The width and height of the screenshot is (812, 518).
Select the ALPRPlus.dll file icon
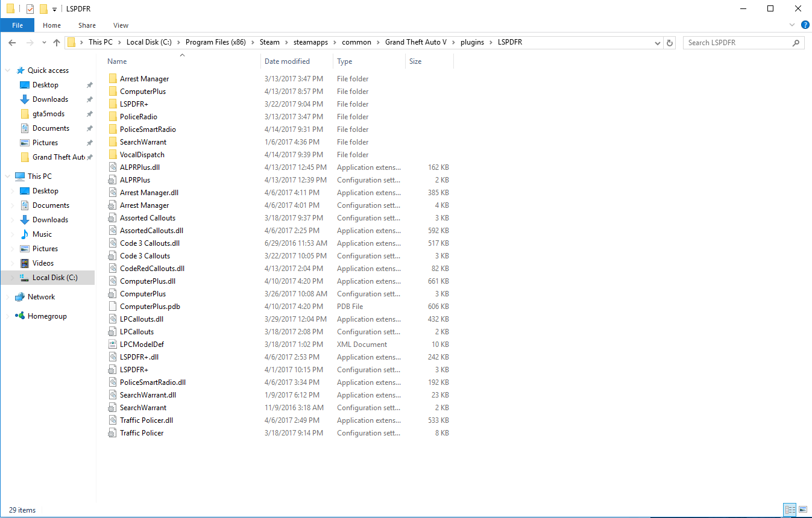pos(113,167)
